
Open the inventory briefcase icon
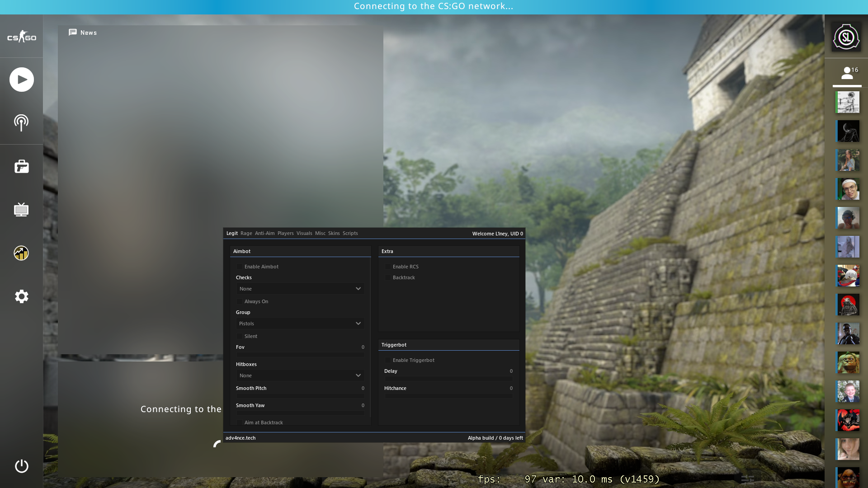point(21,166)
